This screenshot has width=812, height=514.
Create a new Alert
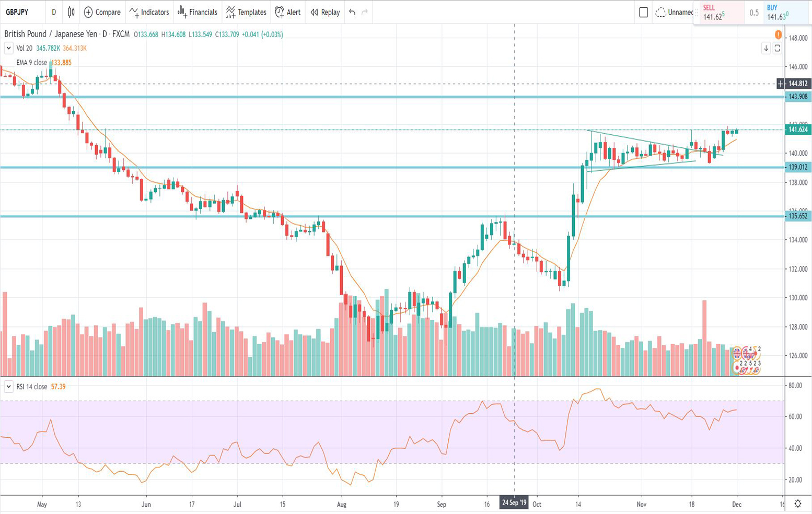[x=288, y=12]
